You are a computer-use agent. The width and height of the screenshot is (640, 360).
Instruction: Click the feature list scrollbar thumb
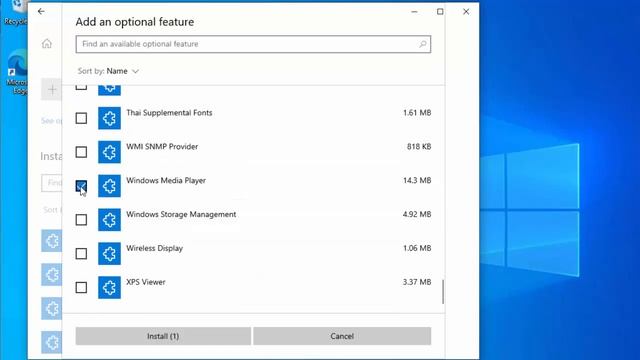(443, 291)
